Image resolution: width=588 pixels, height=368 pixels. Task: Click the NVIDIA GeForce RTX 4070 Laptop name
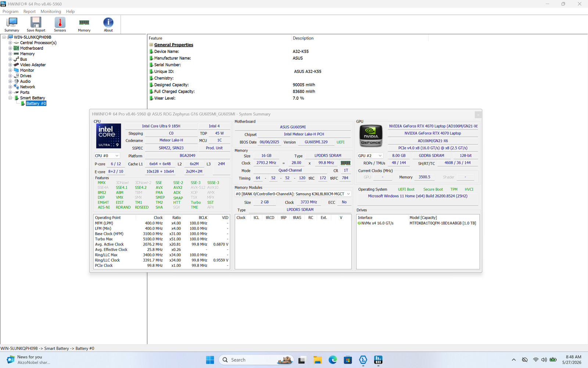coord(433,133)
